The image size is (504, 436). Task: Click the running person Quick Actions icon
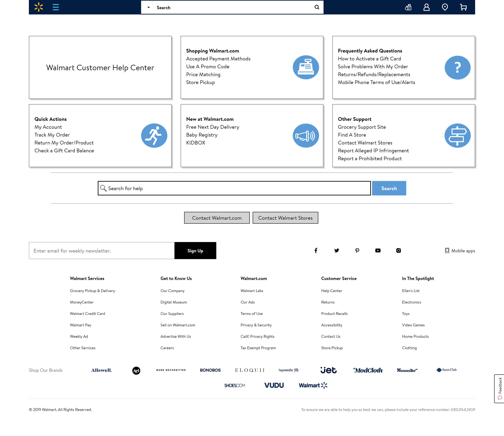154,136
